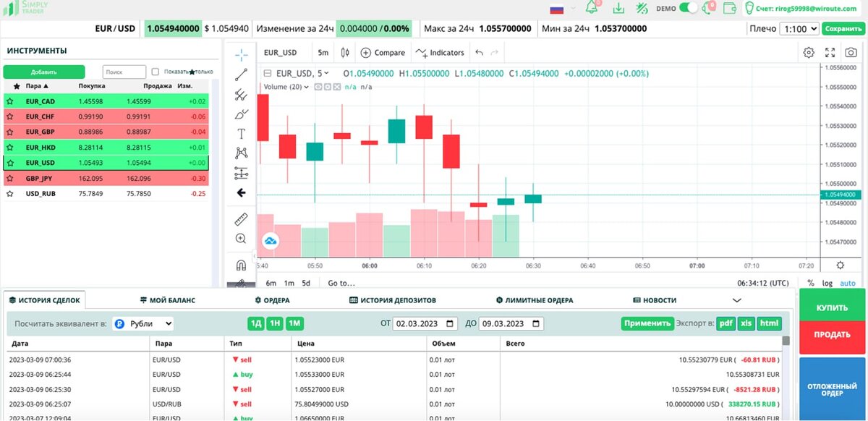Take a chart snapshot with camera icon

pyautogui.click(x=852, y=53)
